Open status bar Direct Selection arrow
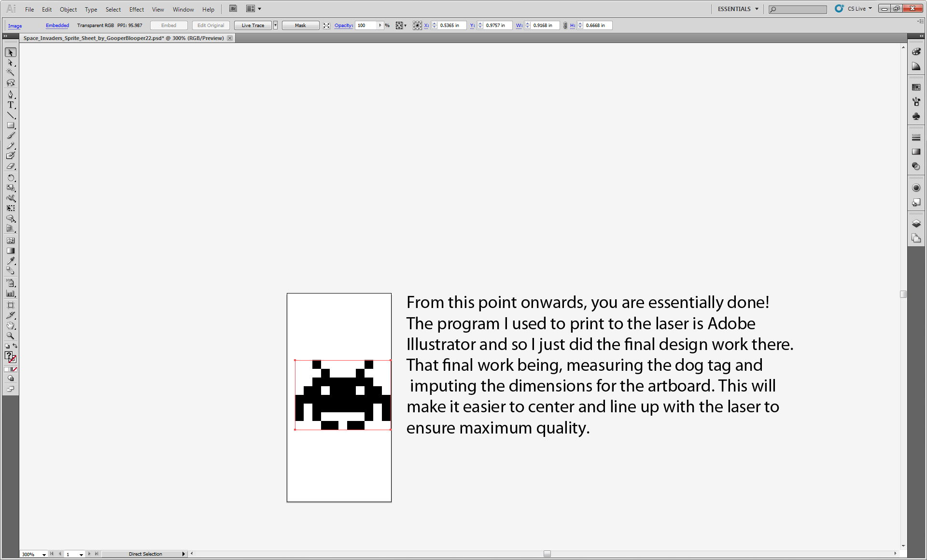The width and height of the screenshot is (927, 560). [x=183, y=554]
